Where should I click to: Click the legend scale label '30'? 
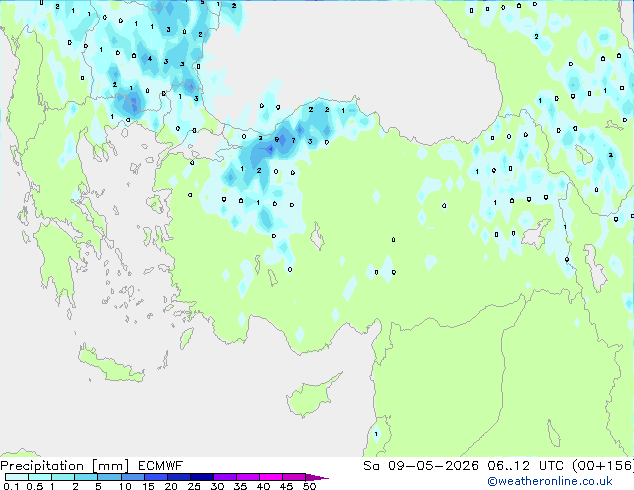[217, 486]
